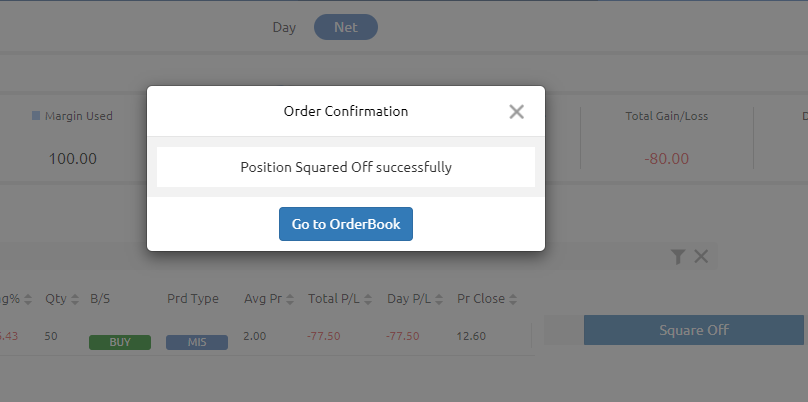Screen dimensions: 808x402
Task: Sort by Chg% column arrows
Action: tap(28, 299)
